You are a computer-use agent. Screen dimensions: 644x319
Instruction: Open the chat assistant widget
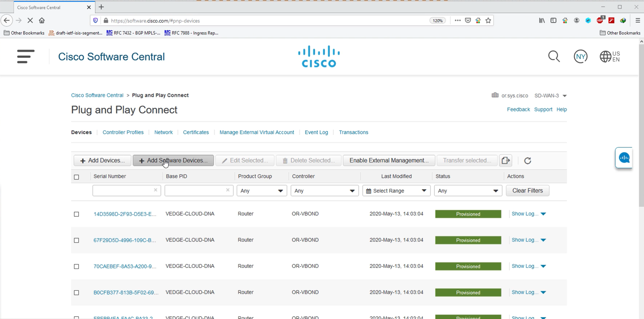point(624,158)
